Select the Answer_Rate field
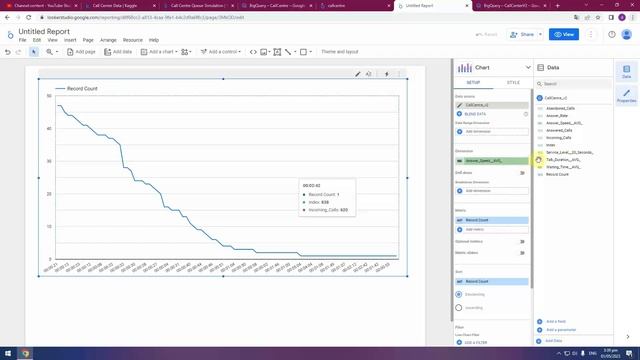The height and width of the screenshot is (360, 640). [557, 116]
